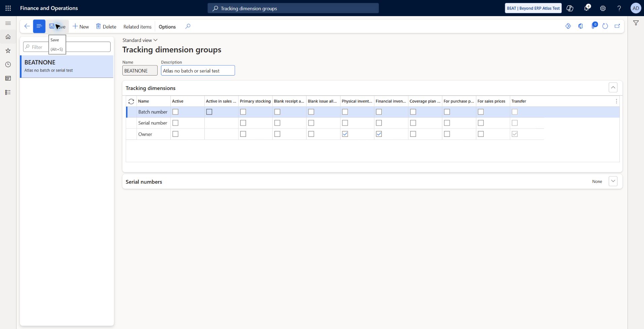Toggle Active checkbox for Batch number
This screenshot has height=329, width=644.
click(175, 112)
